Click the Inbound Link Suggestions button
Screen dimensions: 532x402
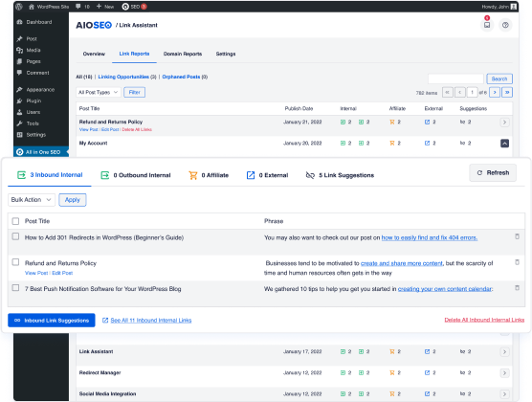[52, 321]
